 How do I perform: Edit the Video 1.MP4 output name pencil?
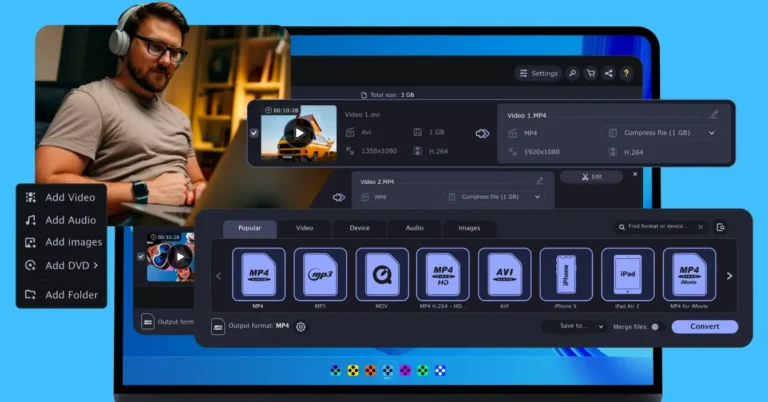tap(714, 115)
